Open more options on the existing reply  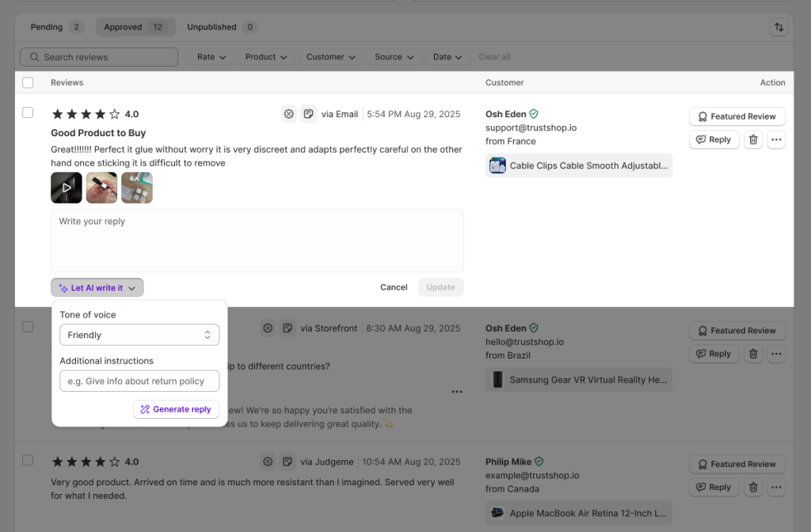point(456,392)
